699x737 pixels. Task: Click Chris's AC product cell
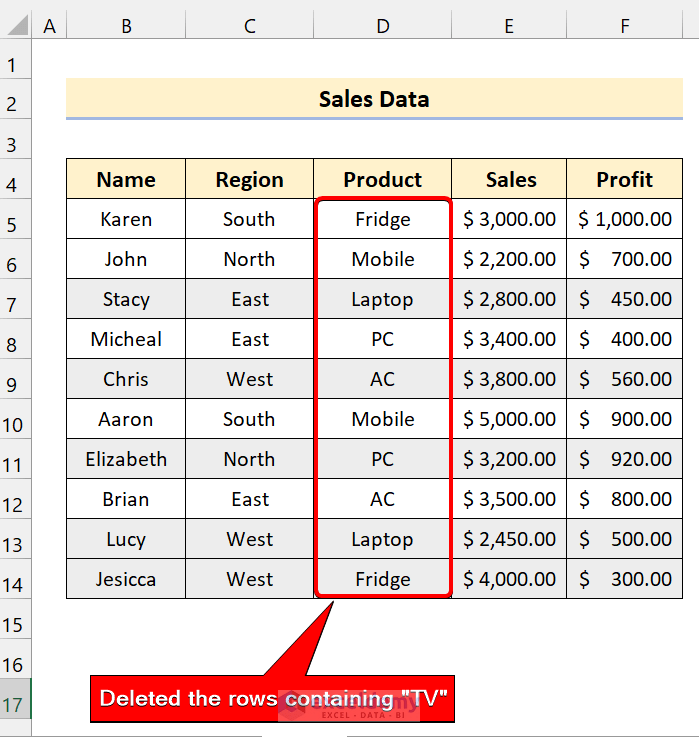383,378
